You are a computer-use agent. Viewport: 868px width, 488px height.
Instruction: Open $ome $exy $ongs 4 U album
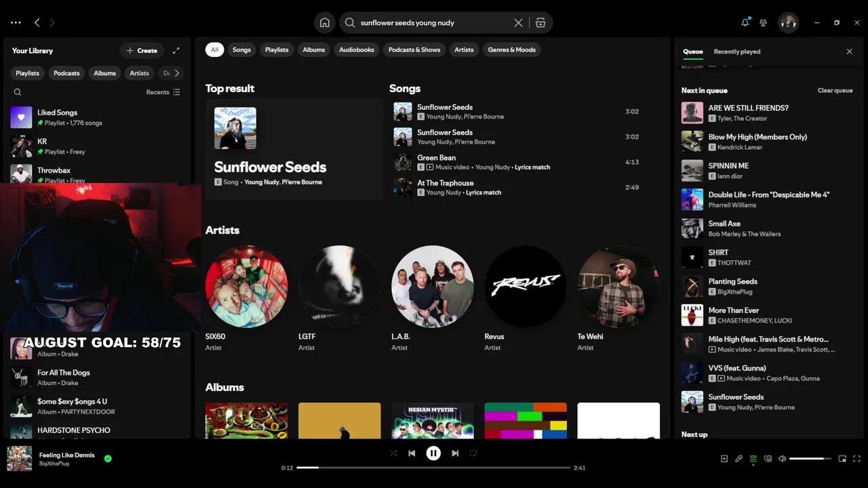pyautogui.click(x=98, y=406)
